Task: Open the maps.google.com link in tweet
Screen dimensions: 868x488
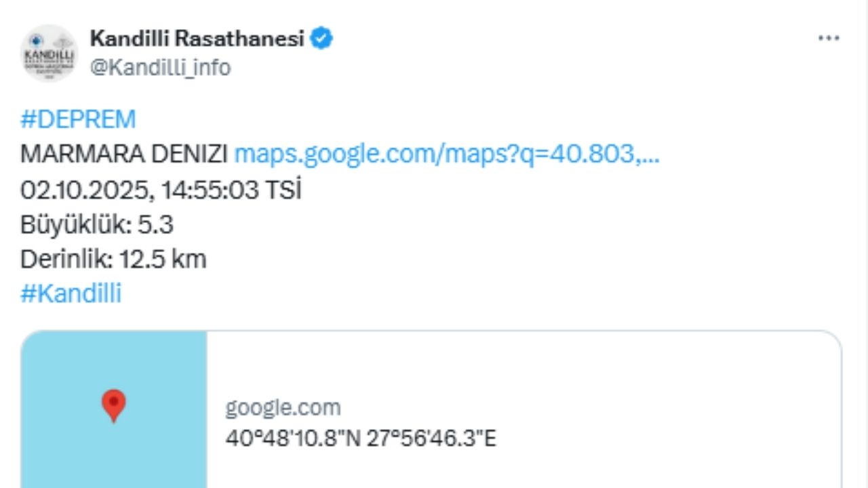Action: pos(446,155)
